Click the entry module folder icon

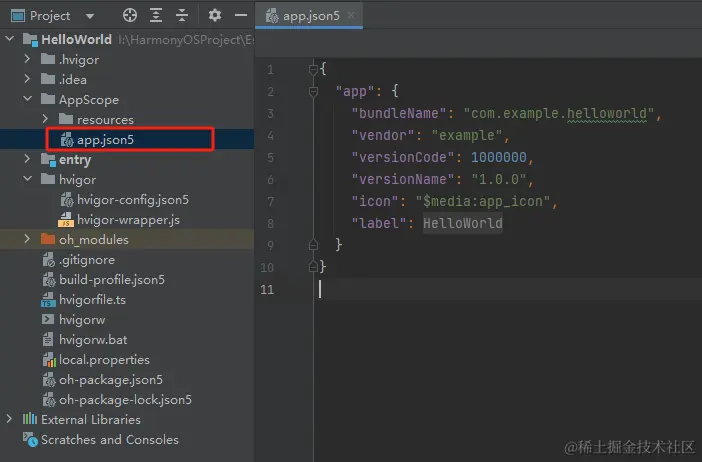coord(48,159)
